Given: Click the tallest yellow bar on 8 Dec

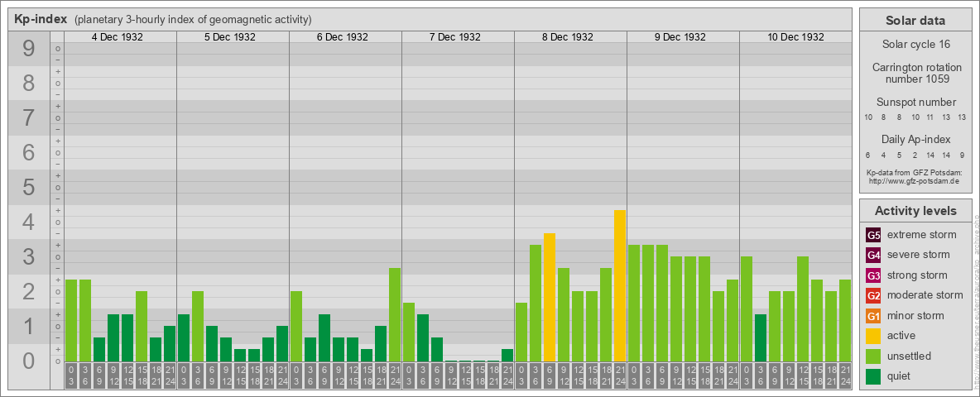Looking at the screenshot, I should click(x=619, y=285).
